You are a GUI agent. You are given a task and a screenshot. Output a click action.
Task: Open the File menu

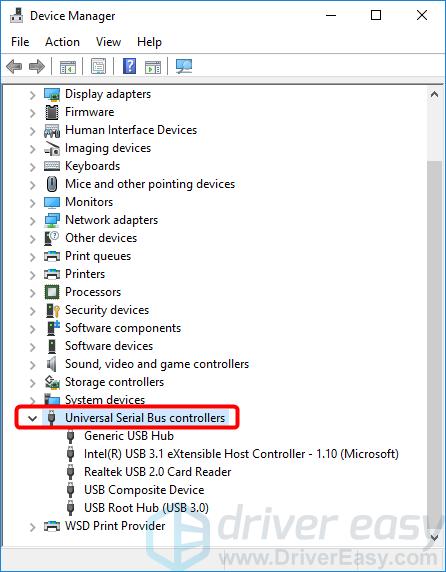coord(20,42)
